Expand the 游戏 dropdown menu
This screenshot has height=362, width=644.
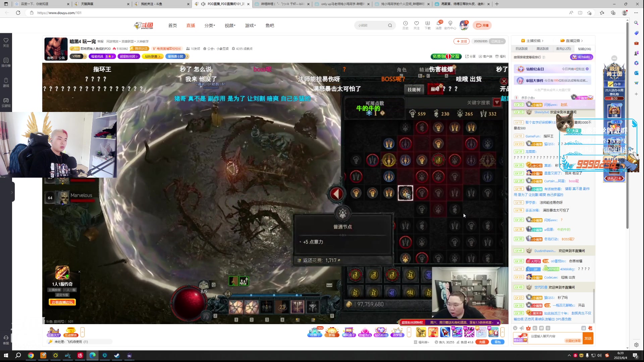250,25
